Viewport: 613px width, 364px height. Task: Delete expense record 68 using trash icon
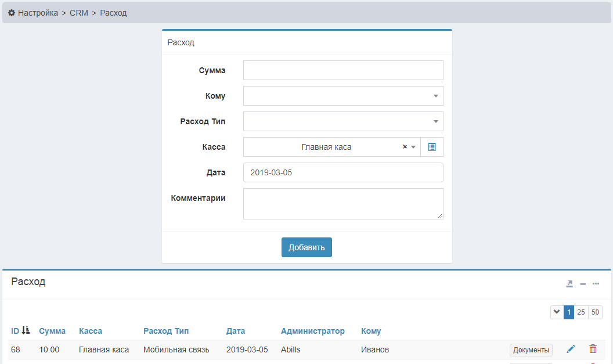[x=593, y=349]
